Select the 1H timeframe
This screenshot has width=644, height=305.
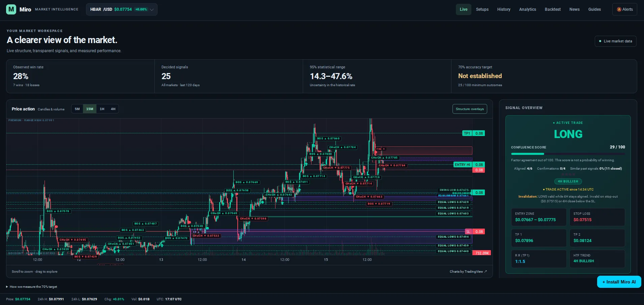(102, 109)
